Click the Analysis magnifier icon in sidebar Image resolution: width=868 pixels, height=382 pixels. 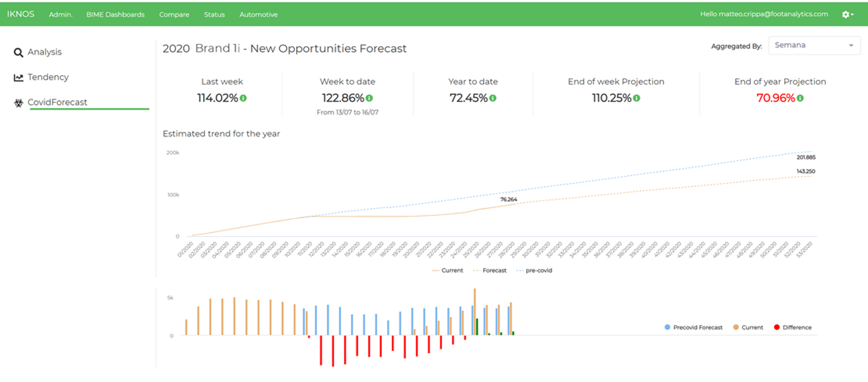(x=19, y=52)
